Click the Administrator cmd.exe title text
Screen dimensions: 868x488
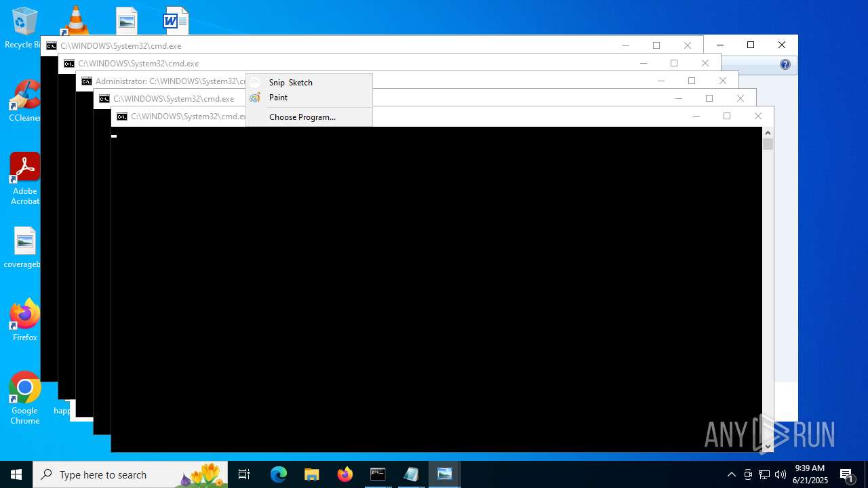pos(170,81)
